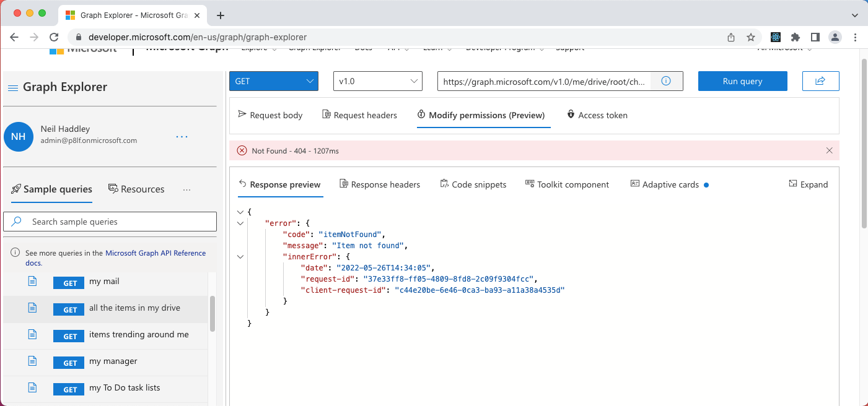The height and width of the screenshot is (406, 868).
Task: Reload the page using browser refresh icon
Action: click(54, 37)
